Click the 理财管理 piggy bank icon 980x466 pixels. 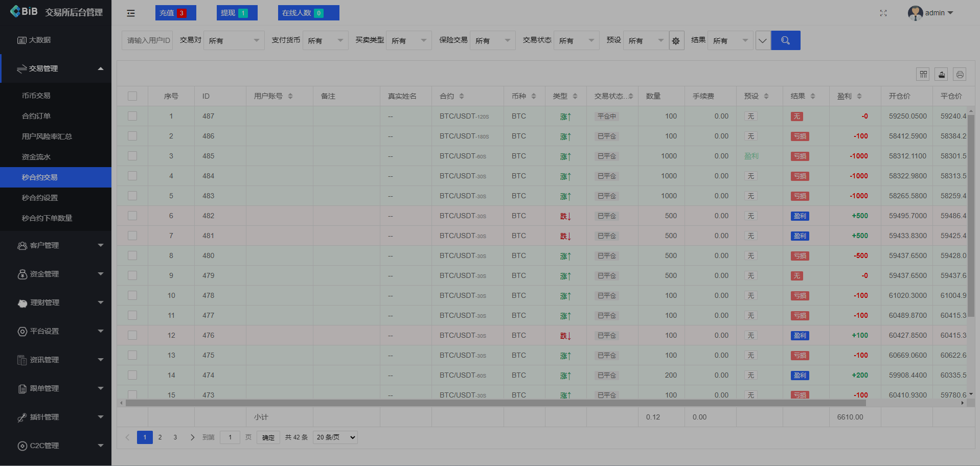(22, 303)
